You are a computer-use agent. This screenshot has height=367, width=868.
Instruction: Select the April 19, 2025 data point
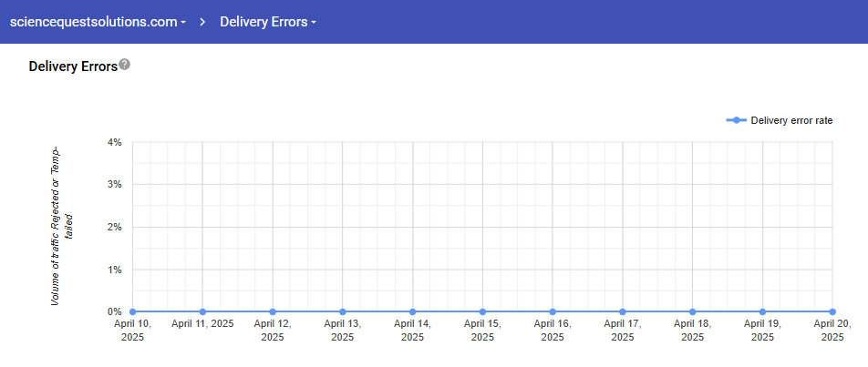coord(762,311)
